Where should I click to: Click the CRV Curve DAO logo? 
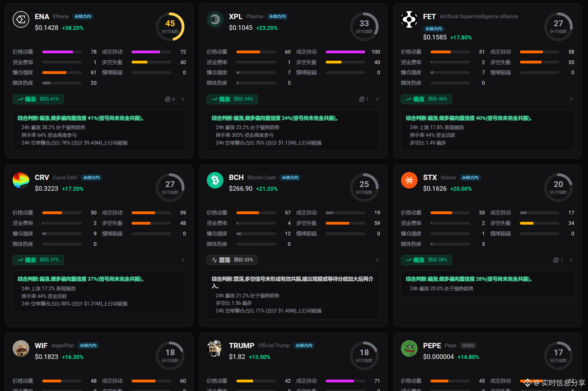(x=21, y=180)
